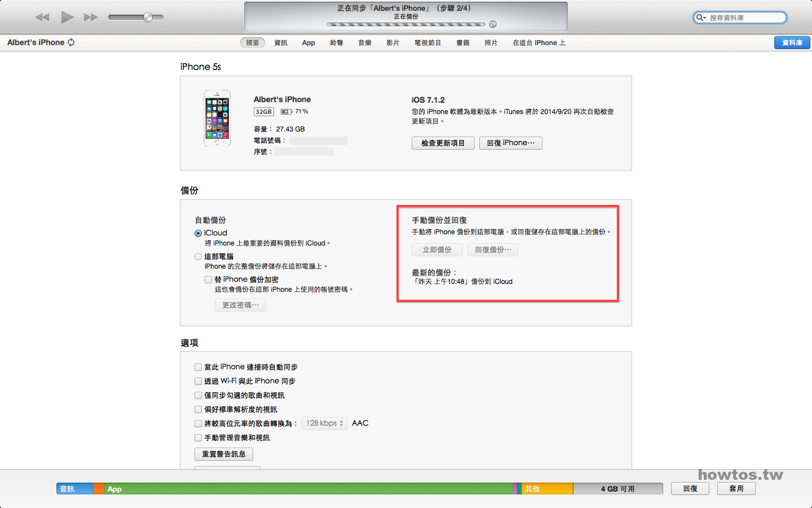Click the AAC format label

point(360,423)
